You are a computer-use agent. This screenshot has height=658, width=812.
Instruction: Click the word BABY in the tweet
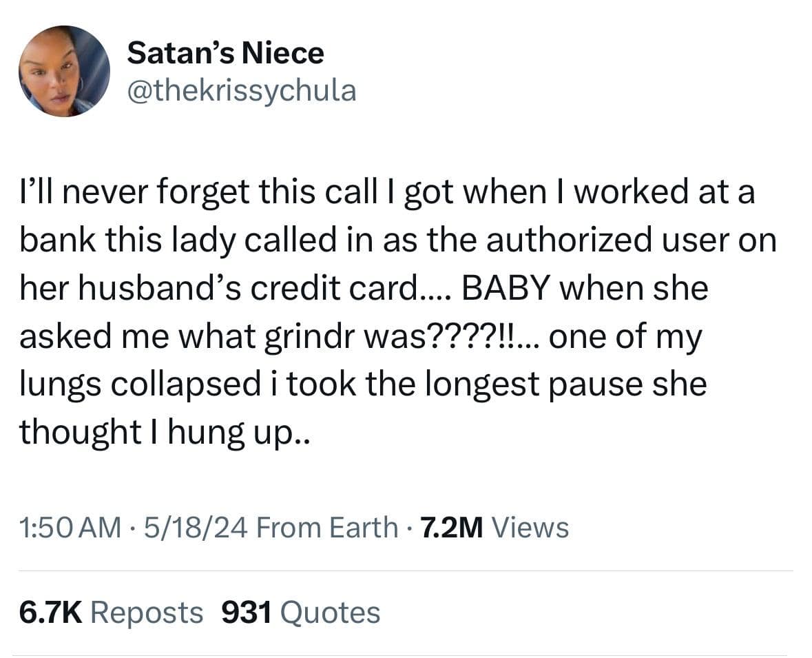click(507, 288)
